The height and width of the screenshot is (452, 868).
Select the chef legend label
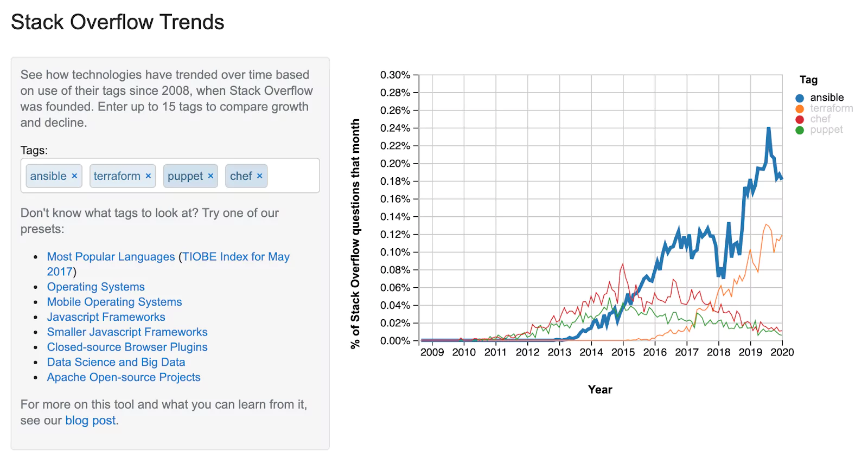pyautogui.click(x=820, y=119)
